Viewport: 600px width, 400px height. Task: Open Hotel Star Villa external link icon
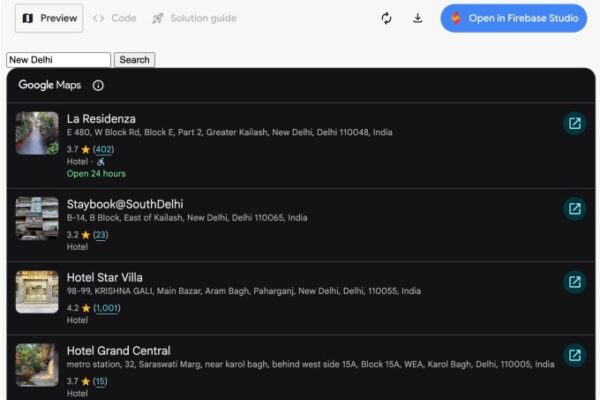[574, 282]
